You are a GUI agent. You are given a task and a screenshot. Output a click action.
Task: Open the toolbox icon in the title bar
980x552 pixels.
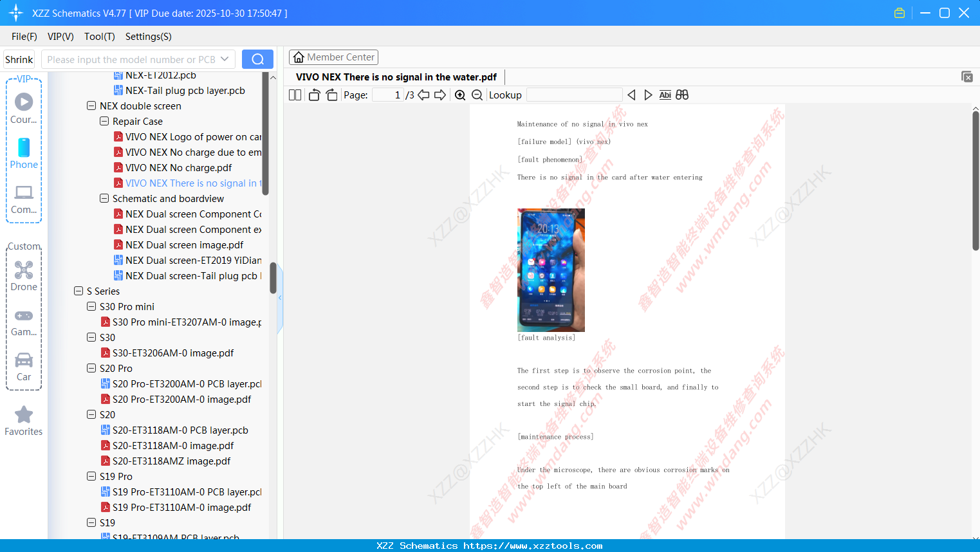point(900,13)
